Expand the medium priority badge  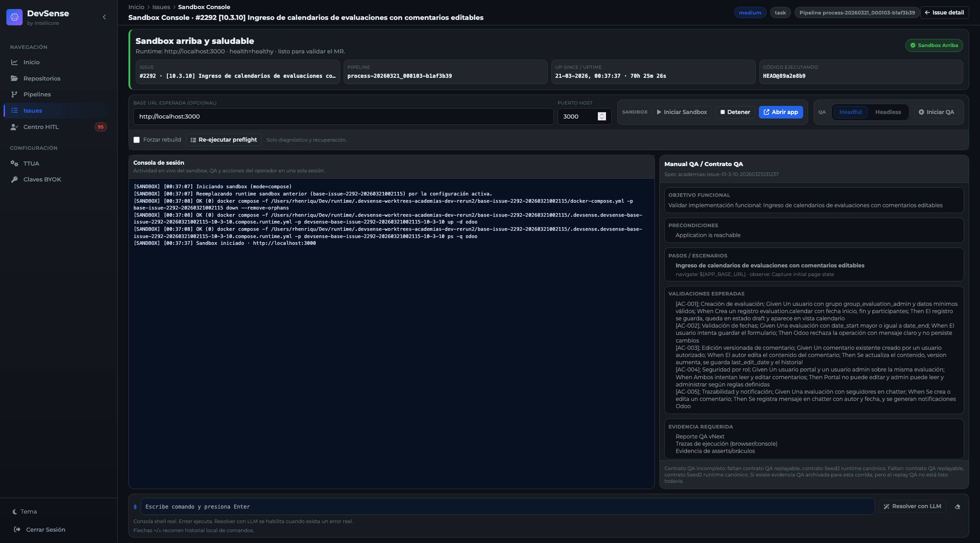pyautogui.click(x=750, y=13)
